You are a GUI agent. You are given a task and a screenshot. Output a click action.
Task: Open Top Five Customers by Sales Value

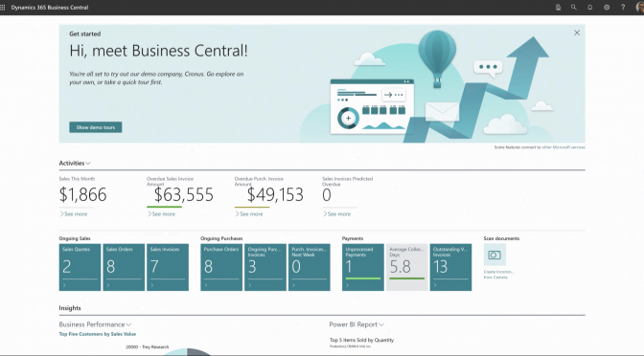click(98, 334)
